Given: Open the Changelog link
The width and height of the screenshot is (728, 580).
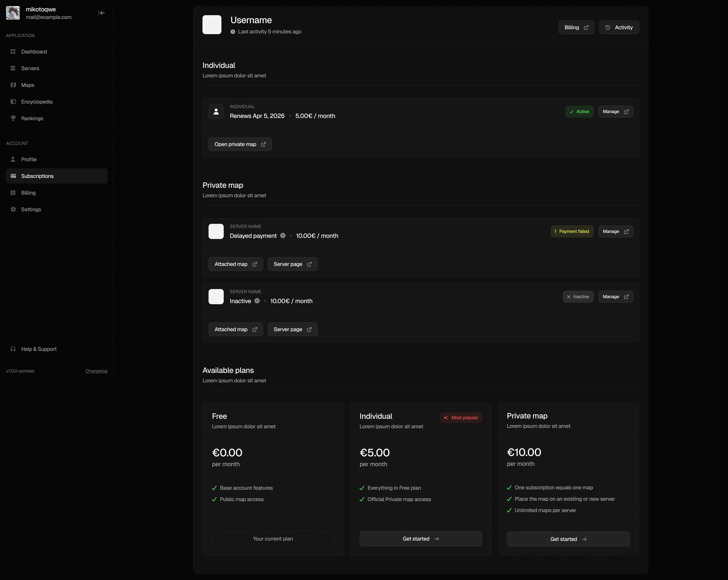Looking at the screenshot, I should click(x=96, y=371).
